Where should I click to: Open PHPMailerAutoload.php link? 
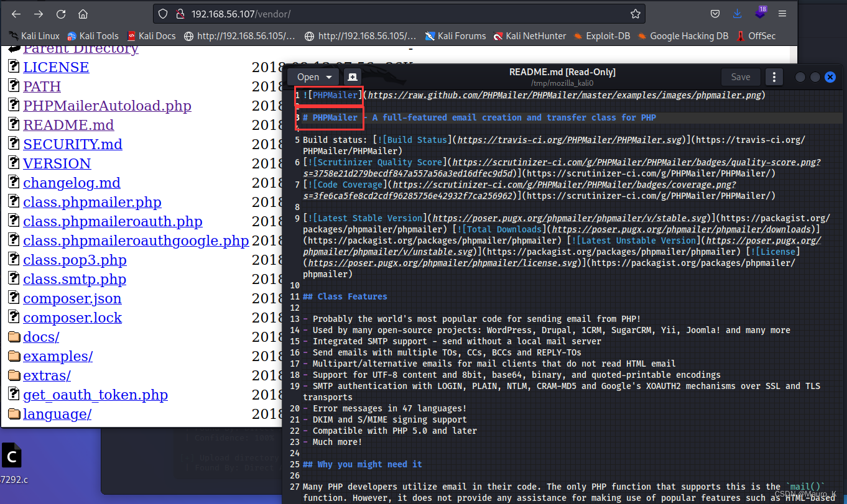pyautogui.click(x=107, y=106)
